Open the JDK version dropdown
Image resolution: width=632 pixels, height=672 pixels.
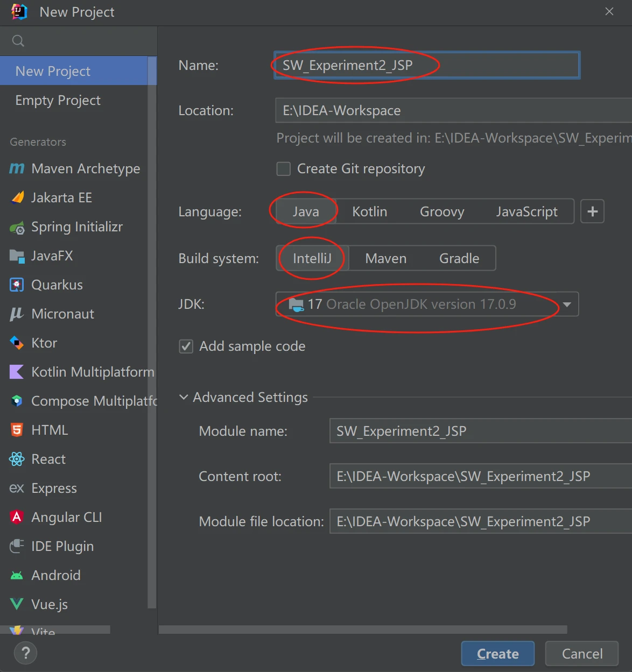[566, 305]
